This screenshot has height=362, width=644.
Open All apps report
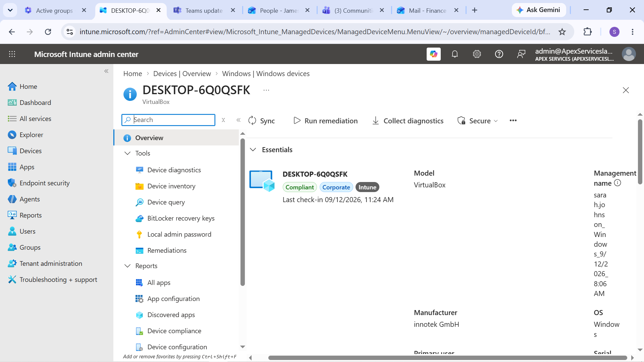pos(159,283)
